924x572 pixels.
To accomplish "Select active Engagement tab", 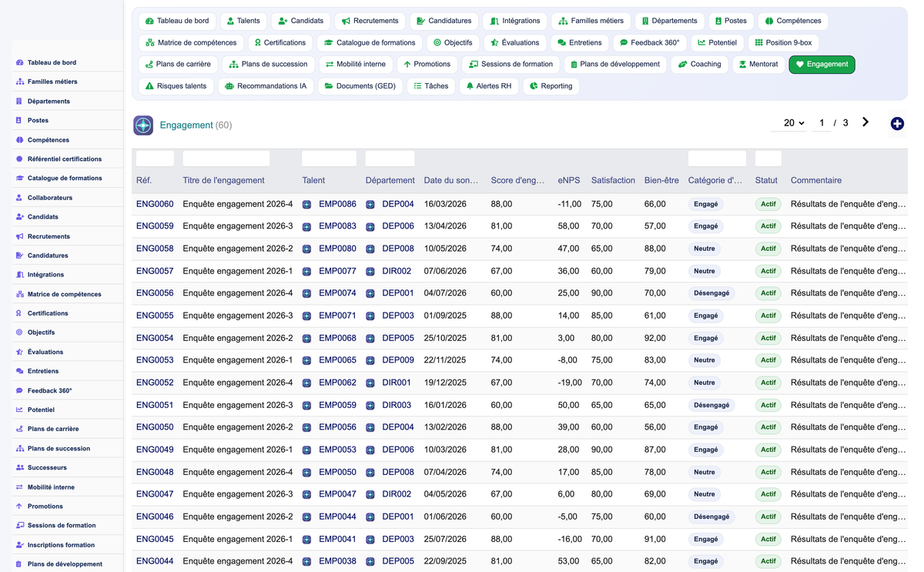I will point(822,65).
